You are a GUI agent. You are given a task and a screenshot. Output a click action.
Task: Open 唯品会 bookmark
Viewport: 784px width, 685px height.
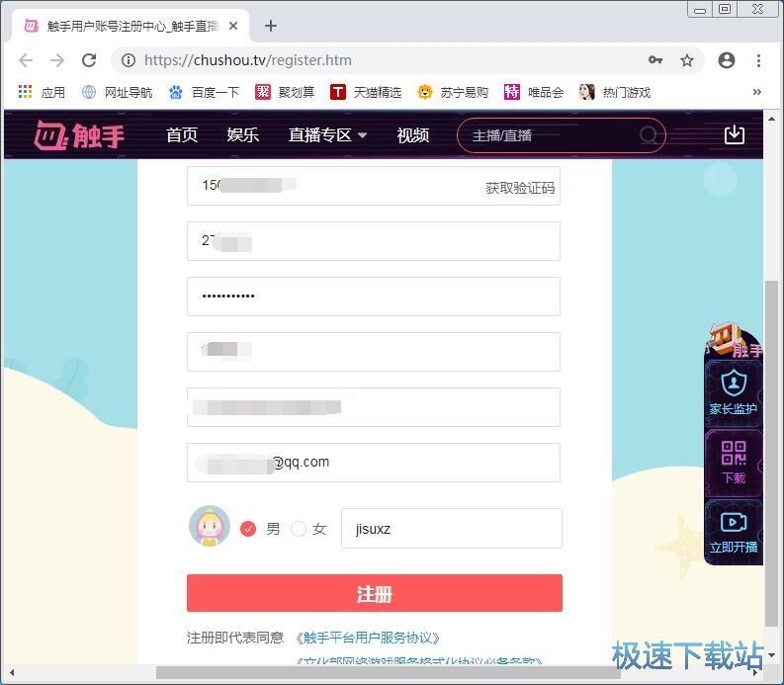coord(534,92)
